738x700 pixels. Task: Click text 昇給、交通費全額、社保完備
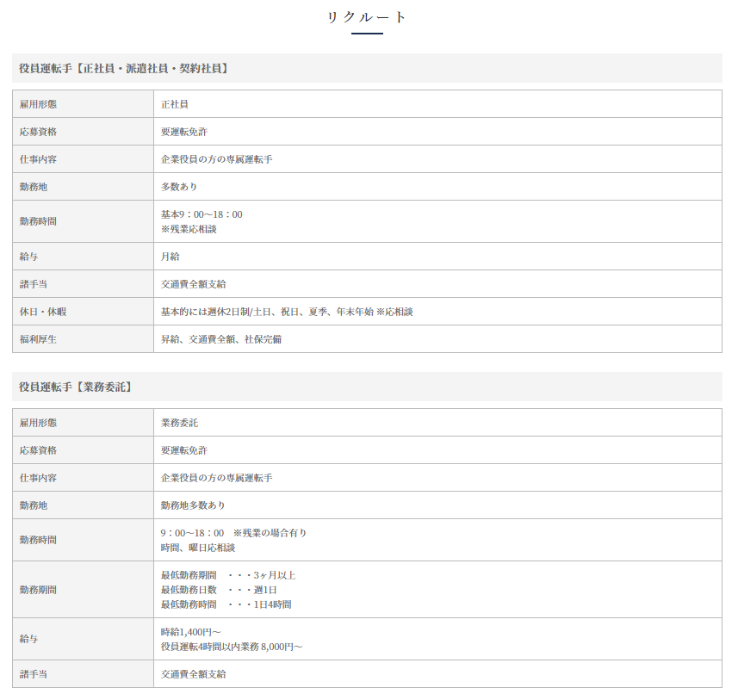(x=221, y=339)
